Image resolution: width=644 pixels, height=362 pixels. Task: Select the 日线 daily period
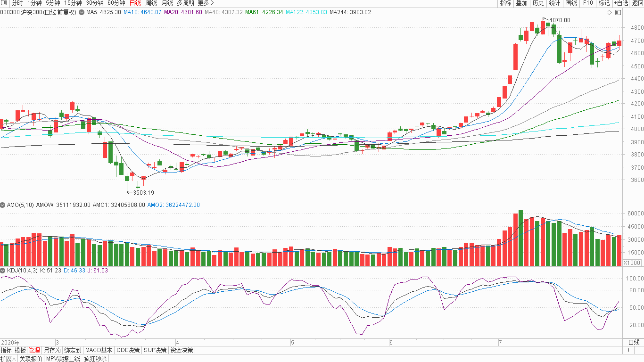tap(135, 3)
